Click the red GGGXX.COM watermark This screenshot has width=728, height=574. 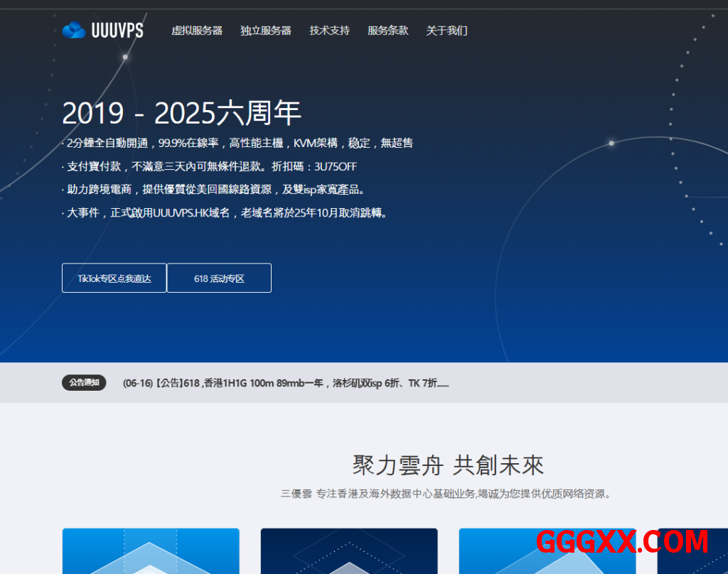click(x=623, y=543)
